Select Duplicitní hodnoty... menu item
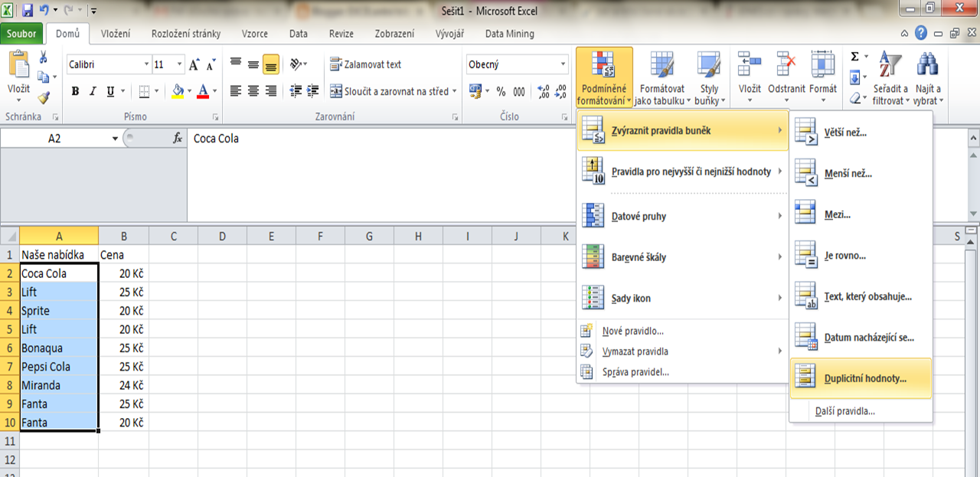This screenshot has height=477, width=980. click(x=861, y=378)
